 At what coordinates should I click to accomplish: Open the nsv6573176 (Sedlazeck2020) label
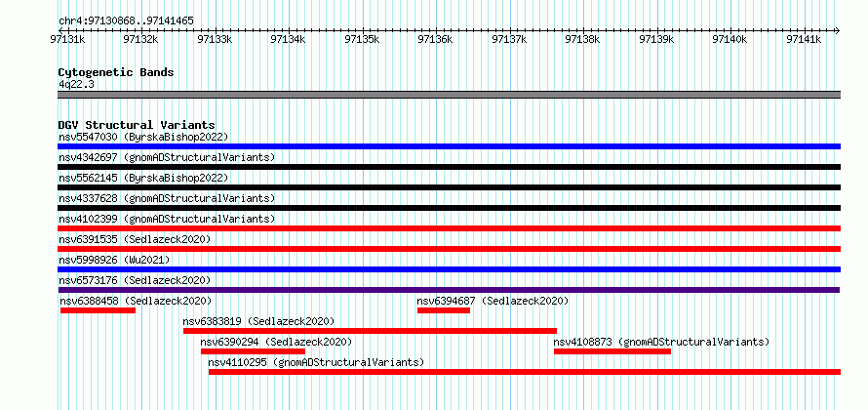pos(135,280)
